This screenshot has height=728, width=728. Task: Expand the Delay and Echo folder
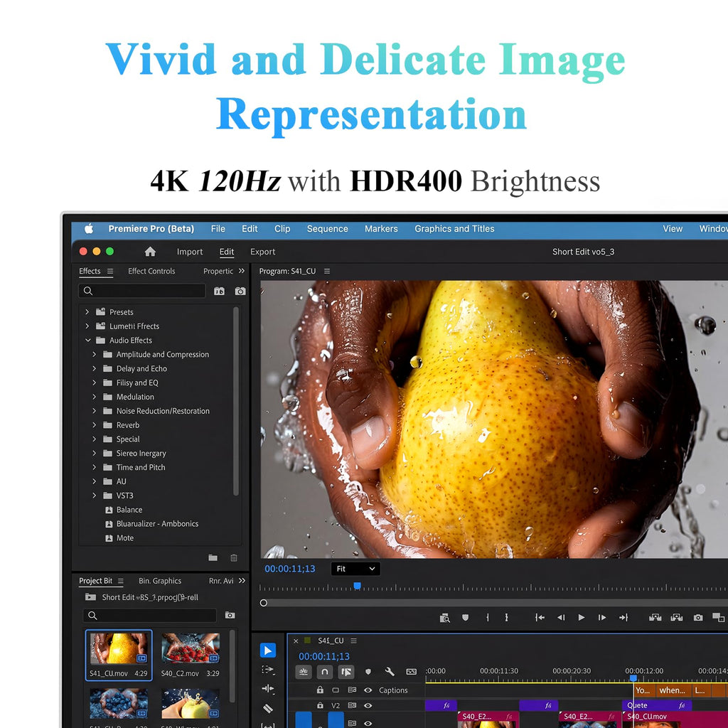(x=95, y=369)
